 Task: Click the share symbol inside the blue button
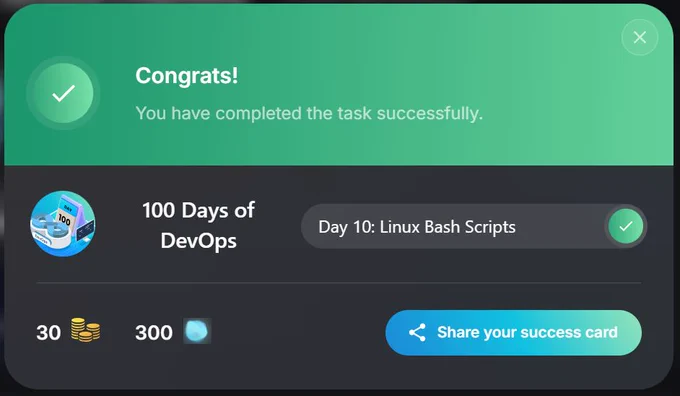coord(417,333)
